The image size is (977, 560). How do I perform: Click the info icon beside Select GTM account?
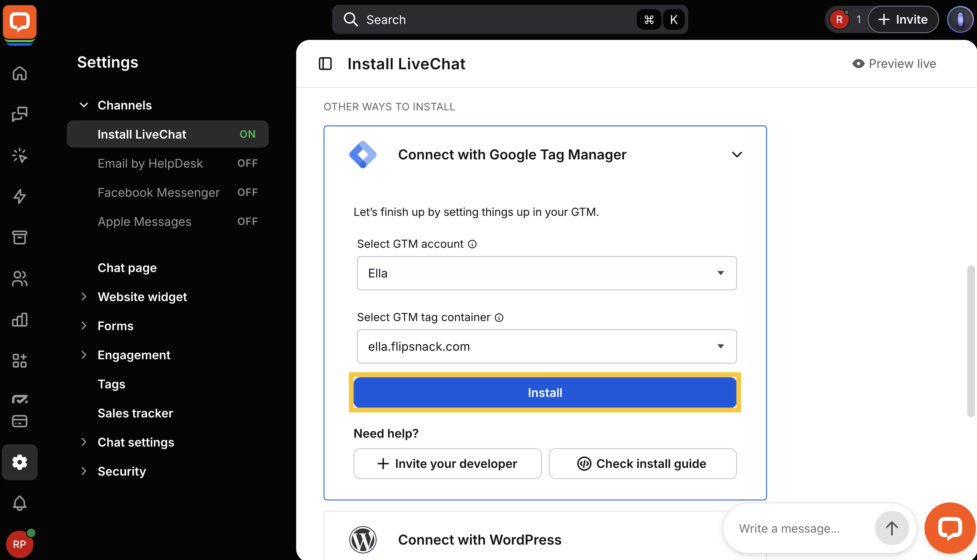(472, 244)
